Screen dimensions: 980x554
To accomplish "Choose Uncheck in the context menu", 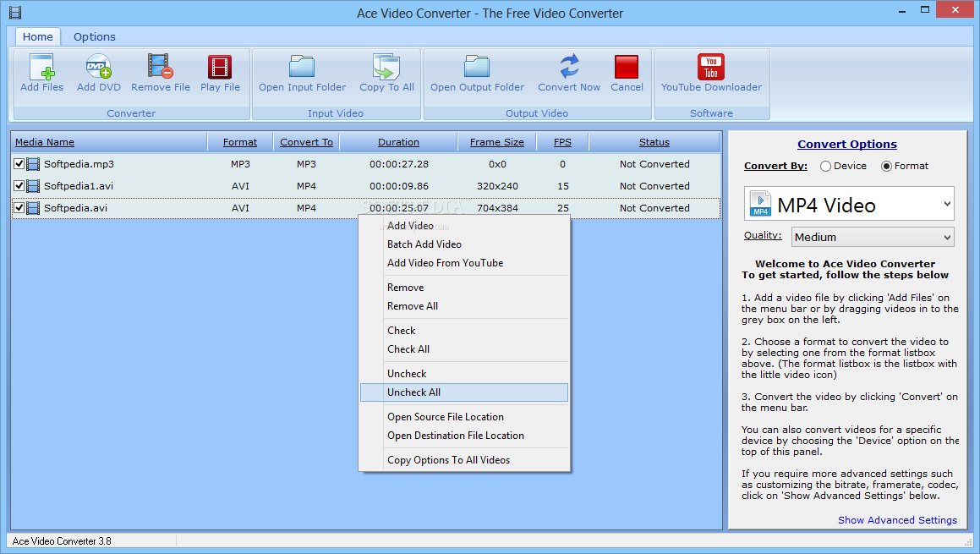I will [x=406, y=374].
